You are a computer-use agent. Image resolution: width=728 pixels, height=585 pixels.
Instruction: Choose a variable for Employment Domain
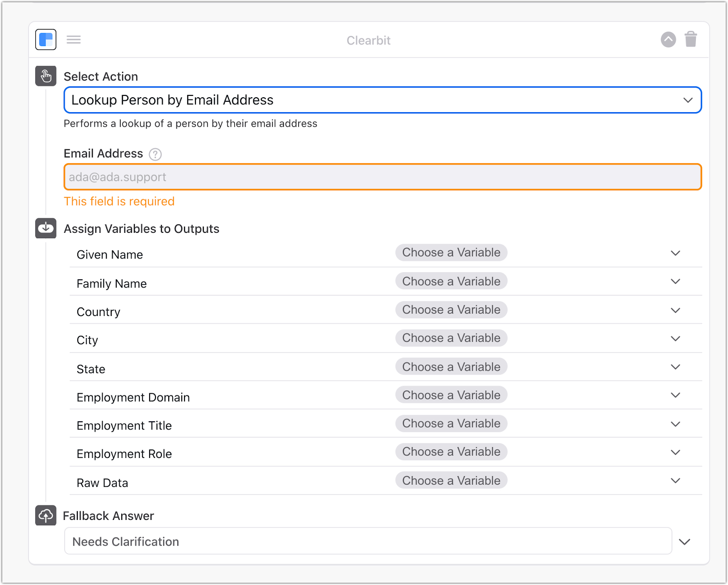click(x=451, y=395)
